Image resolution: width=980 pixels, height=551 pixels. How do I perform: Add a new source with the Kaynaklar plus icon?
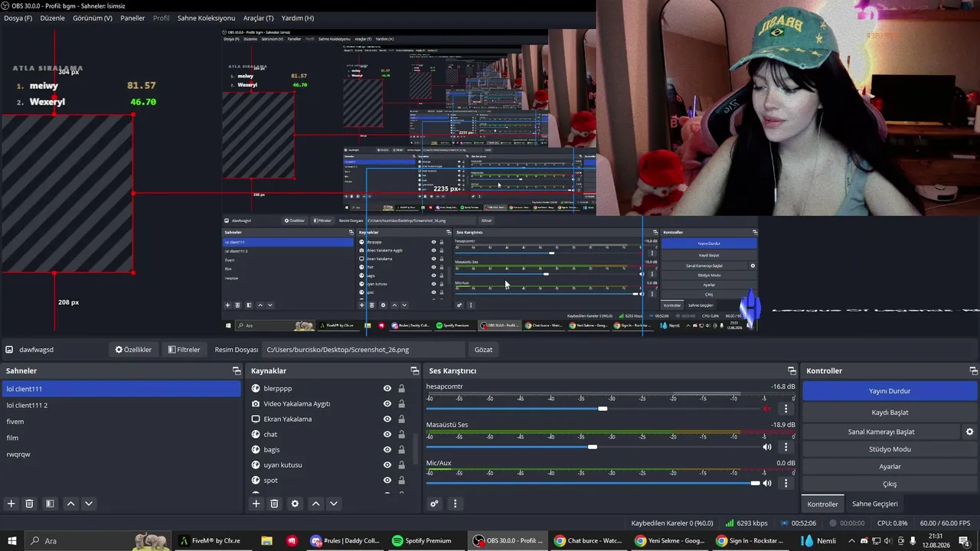(x=256, y=504)
